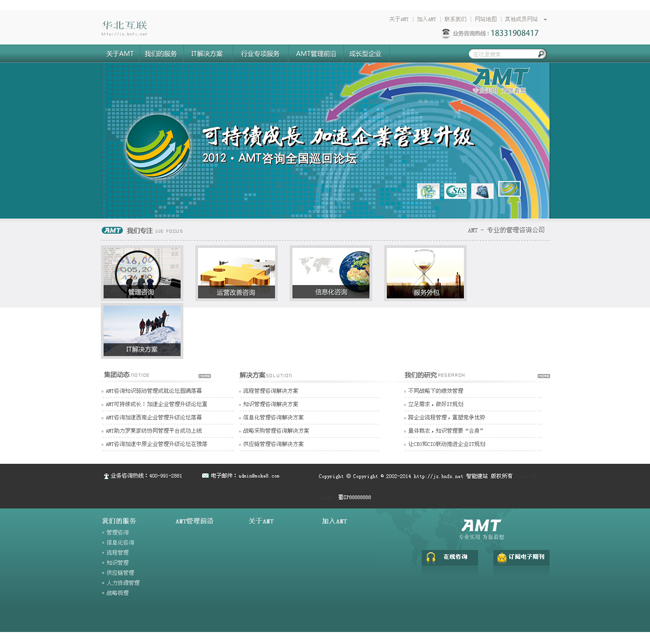Open 网站地图 link in top bar
Viewport: 650px width, 643px height.
point(485,19)
